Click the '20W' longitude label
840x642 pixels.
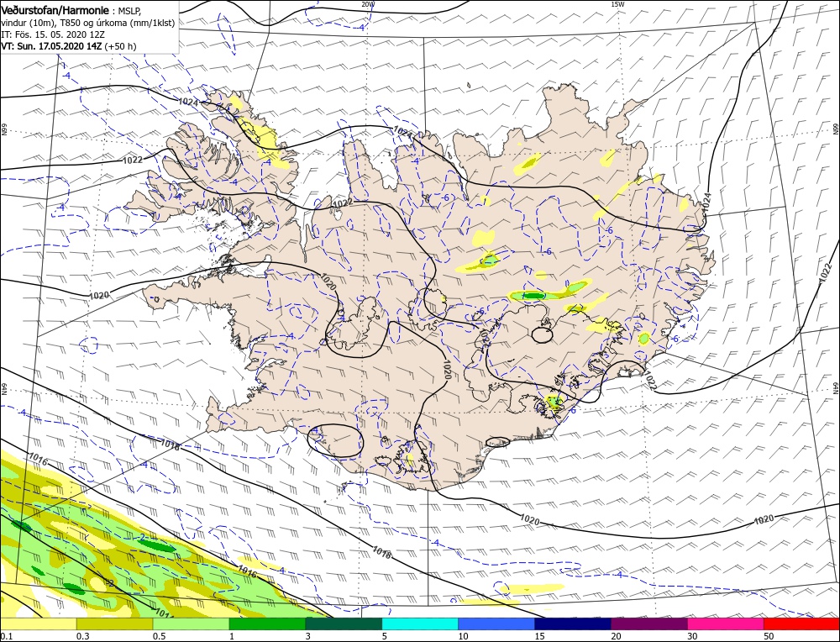coord(368,3)
